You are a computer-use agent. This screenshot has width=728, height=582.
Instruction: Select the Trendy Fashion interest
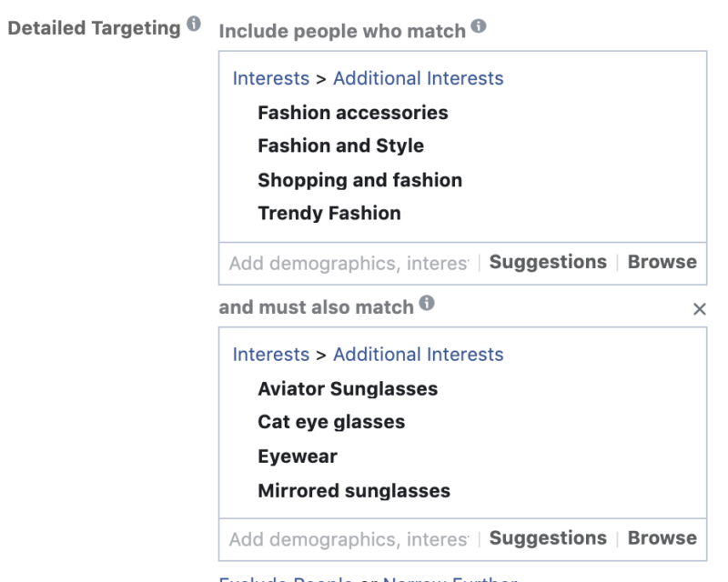coord(329,213)
